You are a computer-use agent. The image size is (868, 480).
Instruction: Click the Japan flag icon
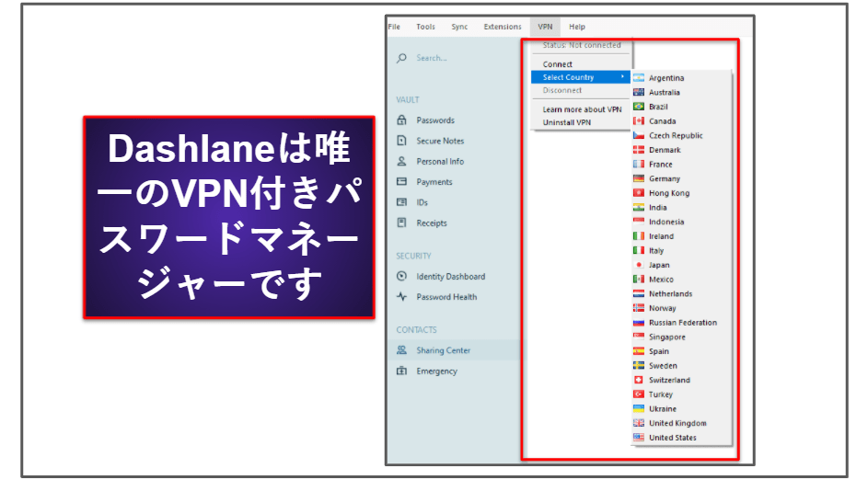[x=638, y=265]
